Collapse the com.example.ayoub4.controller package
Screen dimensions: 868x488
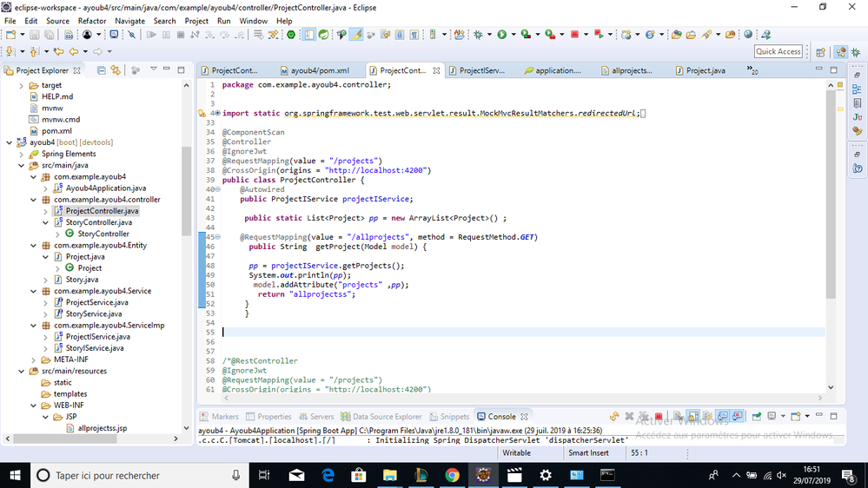click(35, 200)
